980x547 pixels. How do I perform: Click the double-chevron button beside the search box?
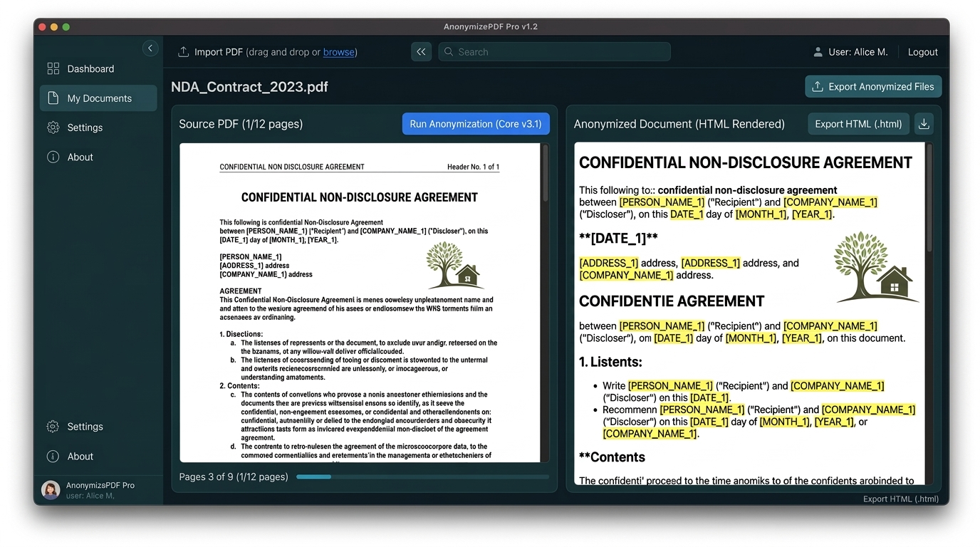click(421, 52)
